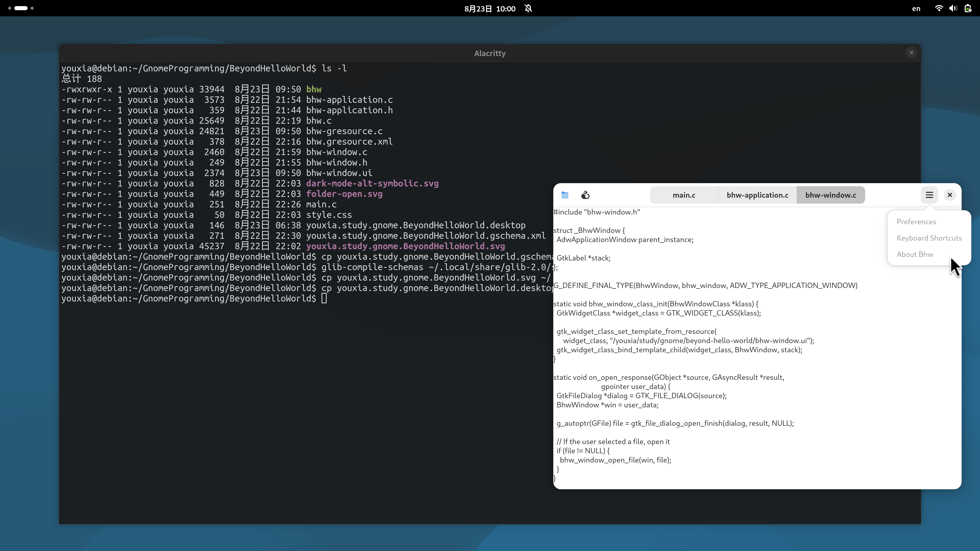
Task: Select the bhw-window.c tab
Action: coord(831,195)
